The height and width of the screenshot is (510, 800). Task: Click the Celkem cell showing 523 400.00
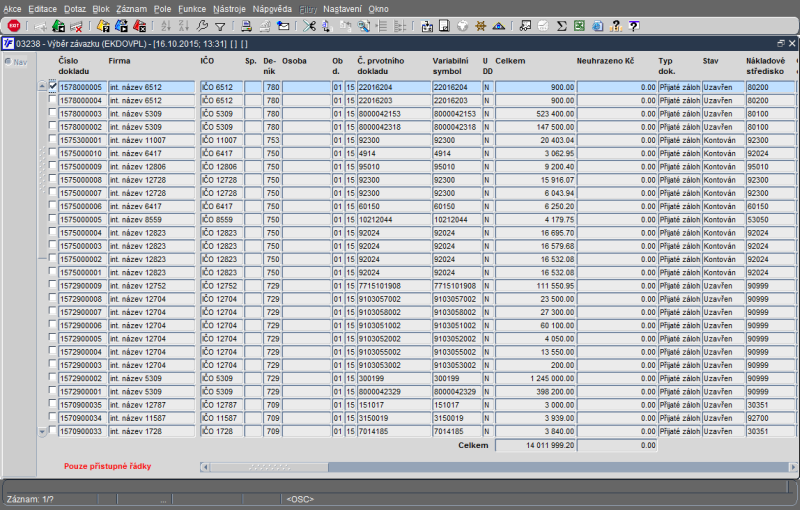pos(535,113)
